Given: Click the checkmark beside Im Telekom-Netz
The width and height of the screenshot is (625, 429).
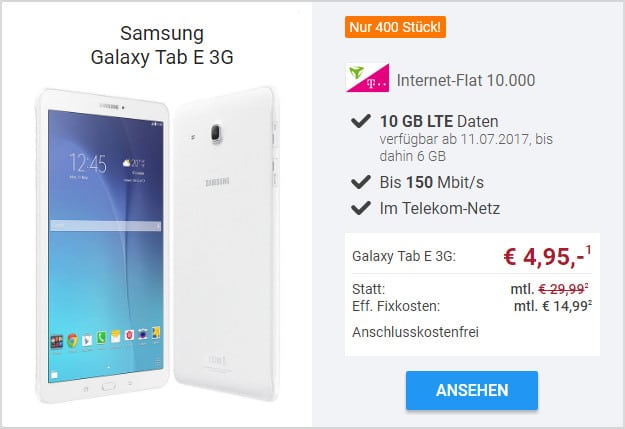Looking at the screenshot, I should click(x=361, y=208).
